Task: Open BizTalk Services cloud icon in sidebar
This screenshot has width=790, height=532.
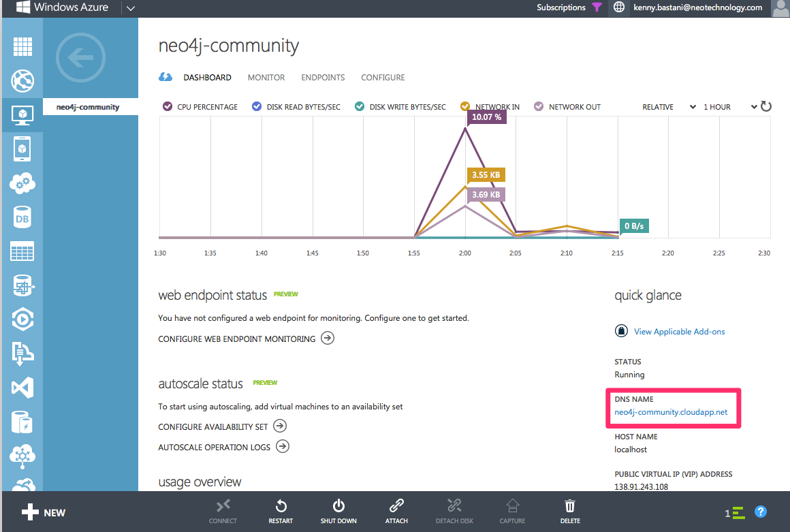Action: coord(22,456)
